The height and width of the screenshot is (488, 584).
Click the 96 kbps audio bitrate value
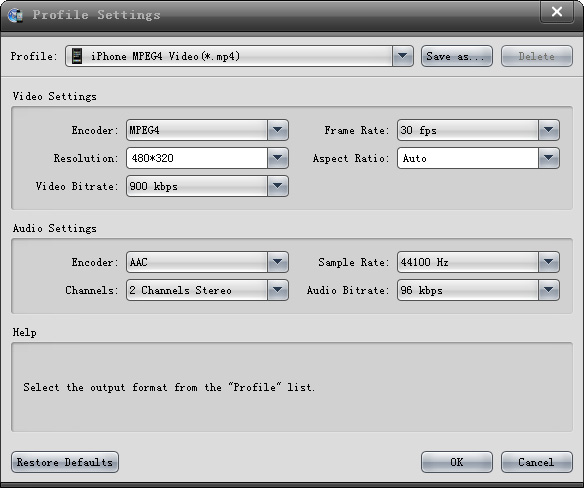(x=421, y=290)
